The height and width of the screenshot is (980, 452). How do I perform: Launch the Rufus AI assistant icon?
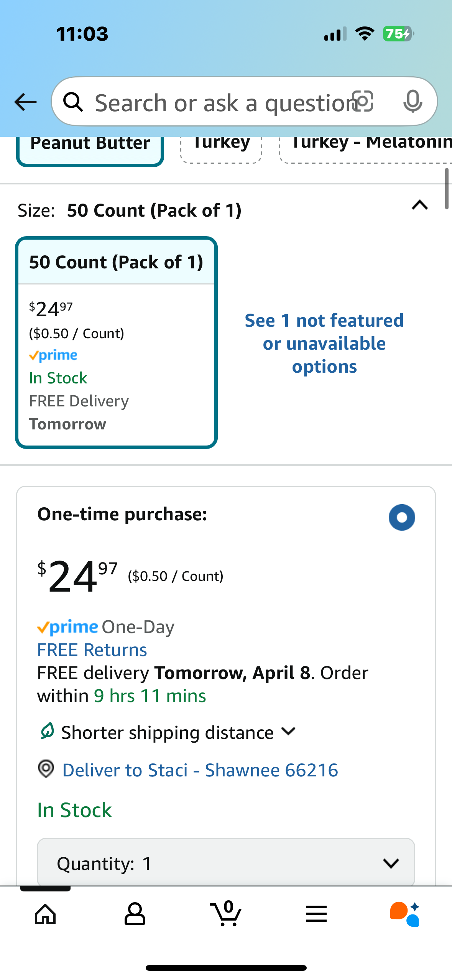pos(405,914)
